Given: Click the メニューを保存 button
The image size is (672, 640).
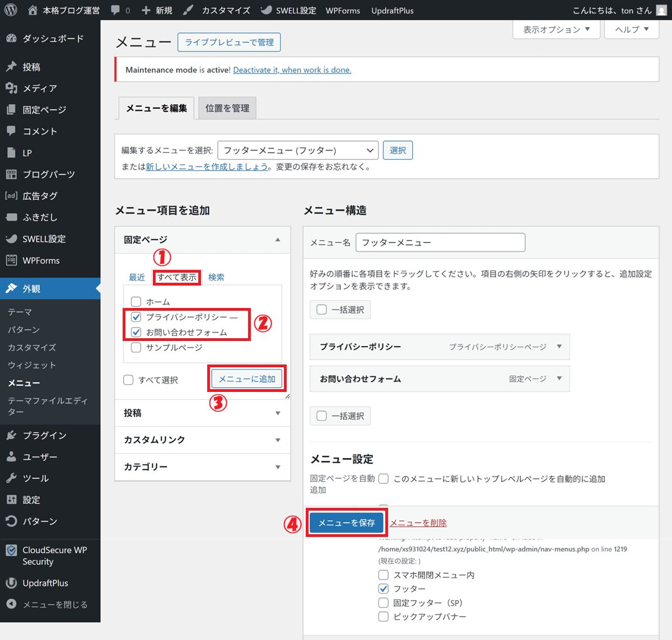Looking at the screenshot, I should pos(347,523).
